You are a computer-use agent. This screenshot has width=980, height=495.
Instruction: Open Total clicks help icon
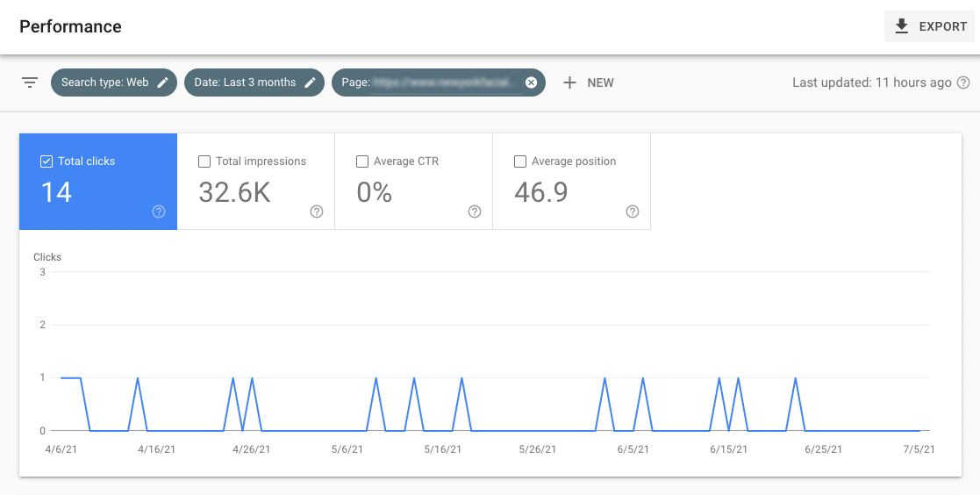[x=159, y=212]
